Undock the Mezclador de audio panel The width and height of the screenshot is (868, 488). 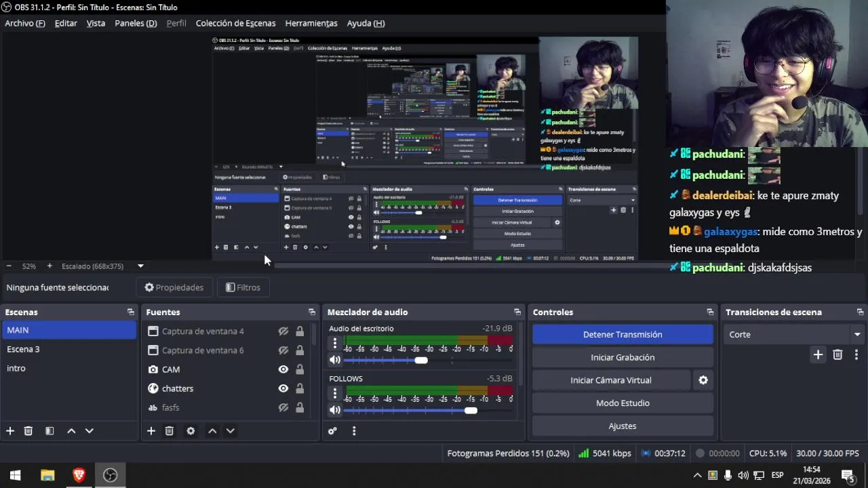coord(517,312)
